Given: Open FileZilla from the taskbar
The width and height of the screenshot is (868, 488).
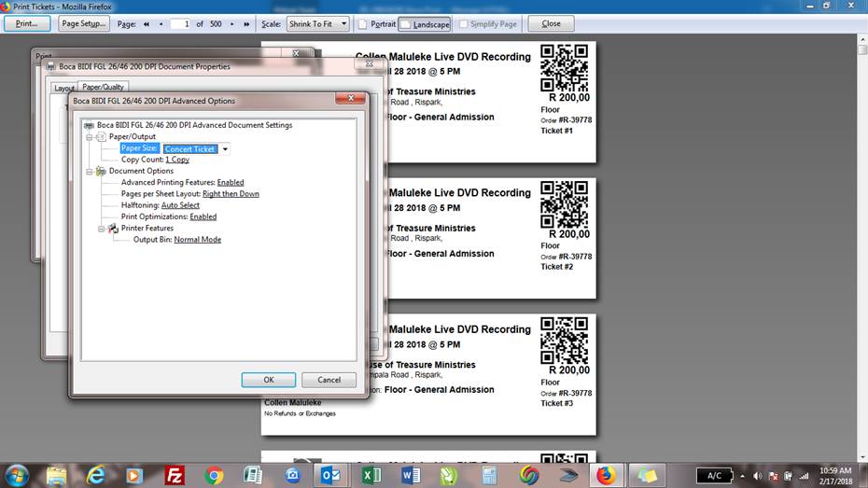Looking at the screenshot, I should (x=175, y=475).
